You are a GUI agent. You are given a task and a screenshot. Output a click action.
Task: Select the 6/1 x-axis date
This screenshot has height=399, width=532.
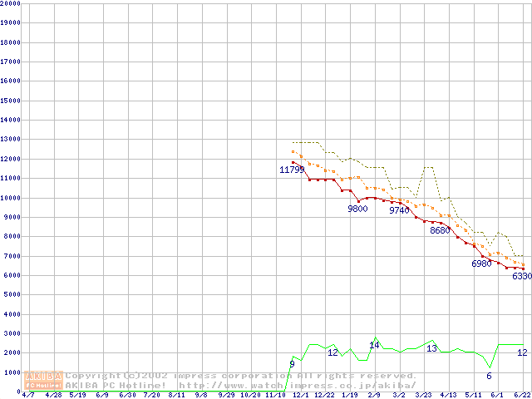(x=498, y=396)
